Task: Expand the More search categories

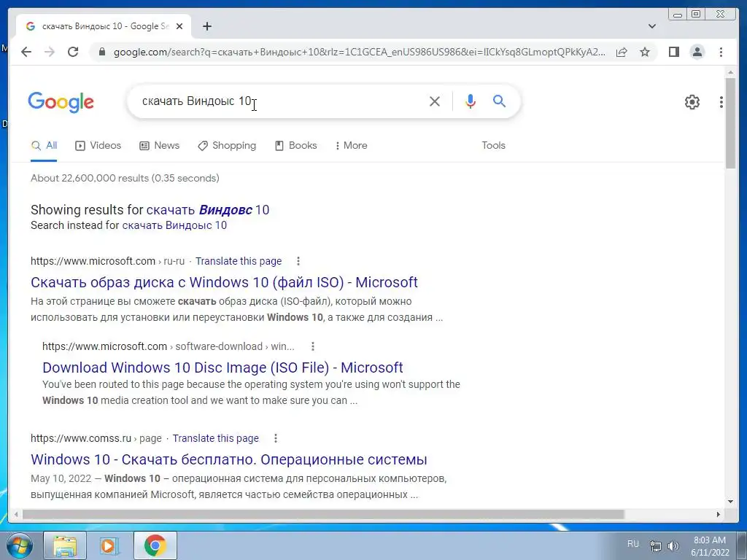Action: pyautogui.click(x=351, y=146)
